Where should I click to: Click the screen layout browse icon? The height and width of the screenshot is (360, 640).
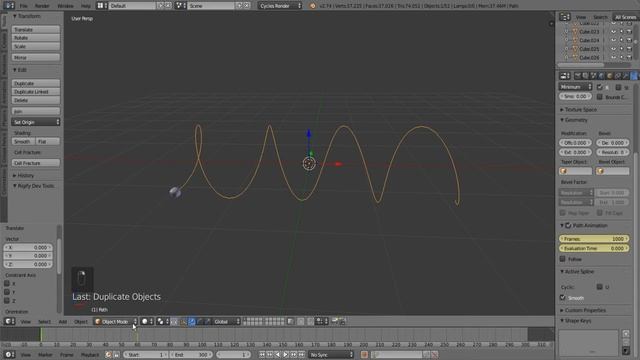pyautogui.click(x=102, y=6)
